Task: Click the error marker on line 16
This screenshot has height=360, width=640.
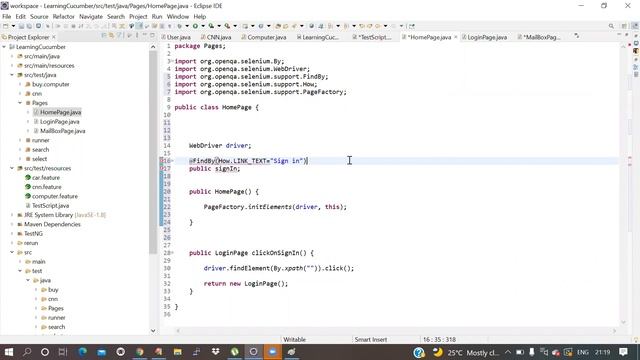Action: [162, 161]
